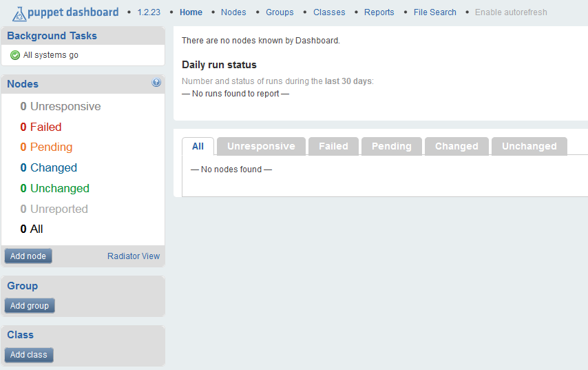Click 0 Pending in the sidebar

[x=46, y=147]
